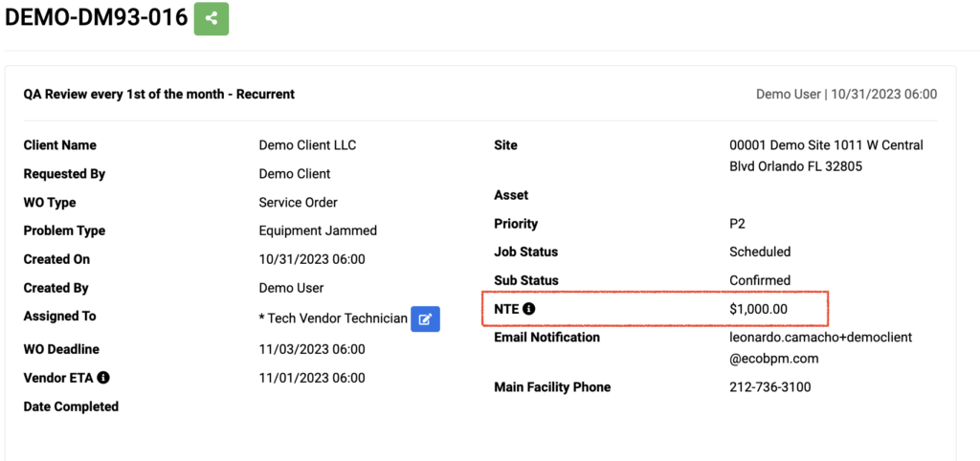The height and width of the screenshot is (461, 980).
Task: Click the Equipment Jammed problem type
Action: point(318,230)
